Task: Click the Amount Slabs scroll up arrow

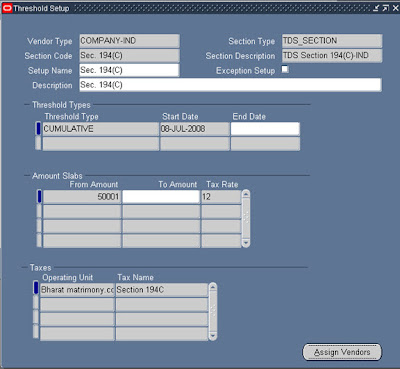Action: (246, 194)
